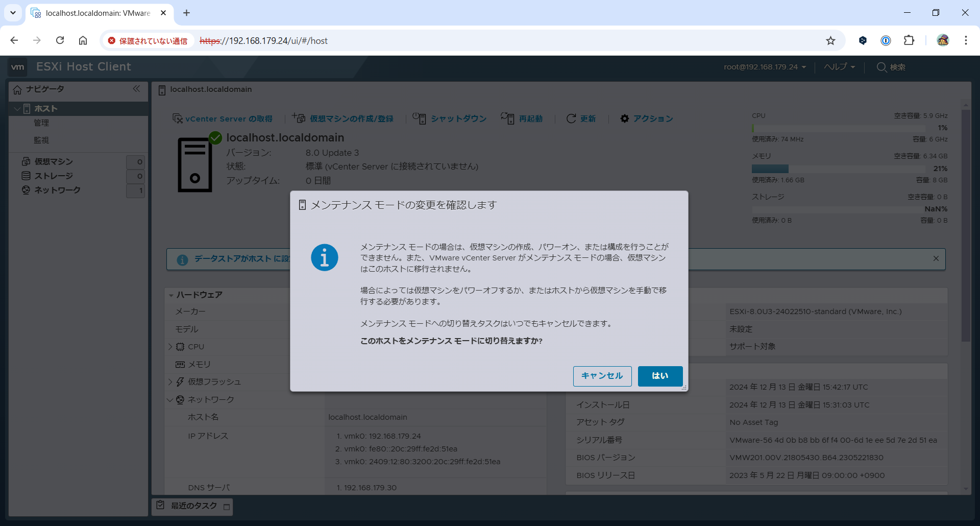Click the メモリ hardware row icon
980x526 pixels.
tap(180, 365)
